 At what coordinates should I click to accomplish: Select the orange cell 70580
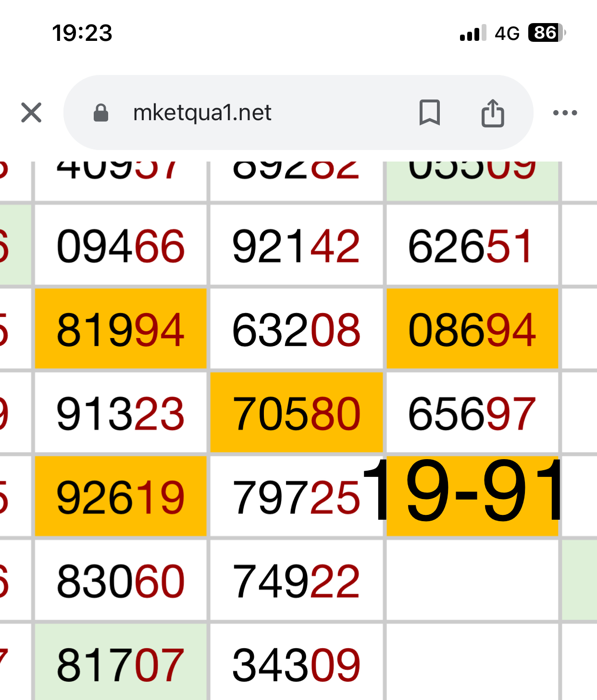coord(296,413)
